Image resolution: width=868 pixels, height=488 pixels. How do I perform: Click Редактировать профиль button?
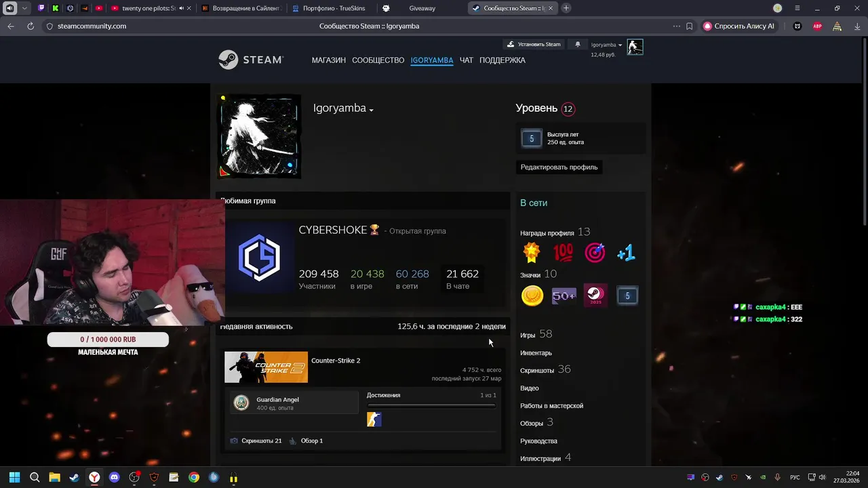click(559, 167)
